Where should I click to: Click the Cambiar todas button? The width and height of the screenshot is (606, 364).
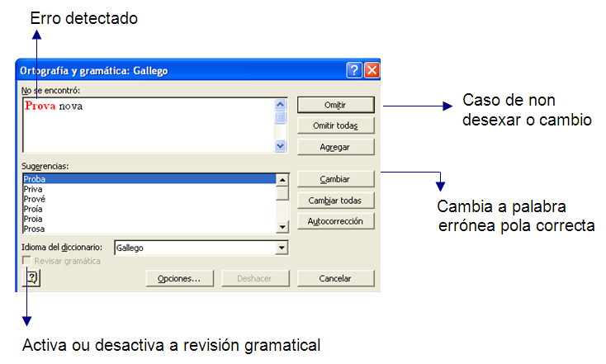pyautogui.click(x=335, y=200)
